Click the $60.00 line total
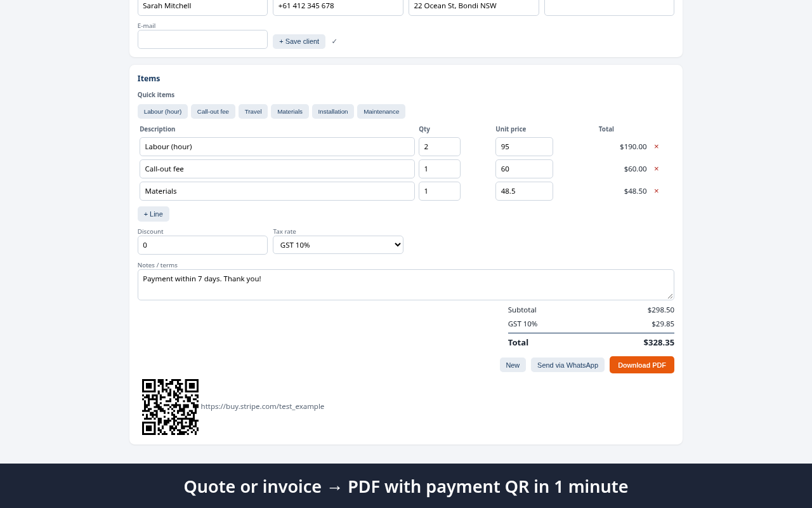 (x=636, y=169)
